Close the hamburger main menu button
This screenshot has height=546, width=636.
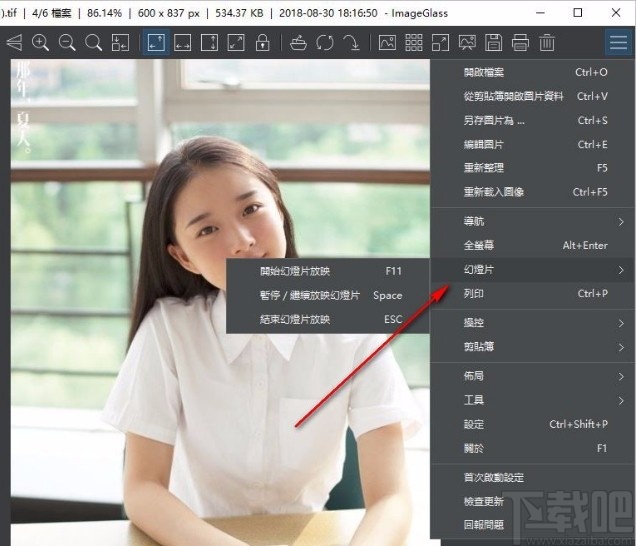click(619, 42)
